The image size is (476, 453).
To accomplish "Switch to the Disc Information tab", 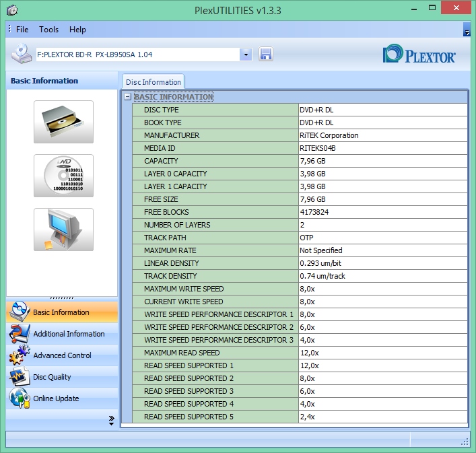I will pos(153,82).
